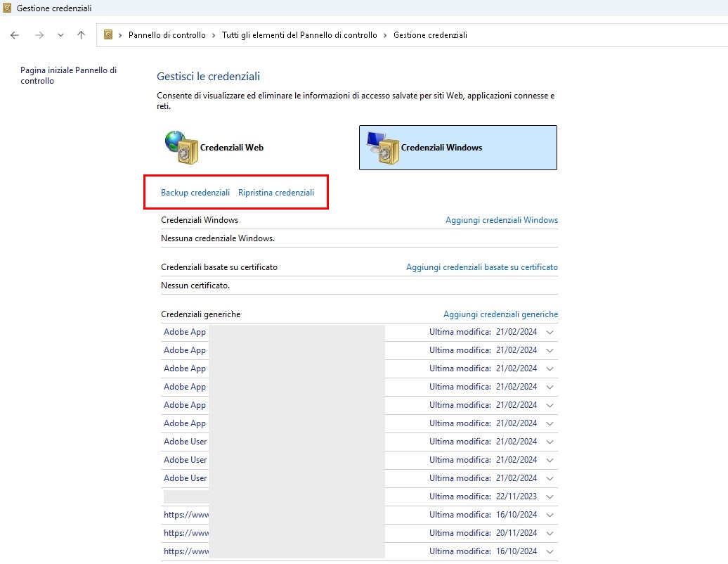Click Backup credenziali link

[195, 193]
